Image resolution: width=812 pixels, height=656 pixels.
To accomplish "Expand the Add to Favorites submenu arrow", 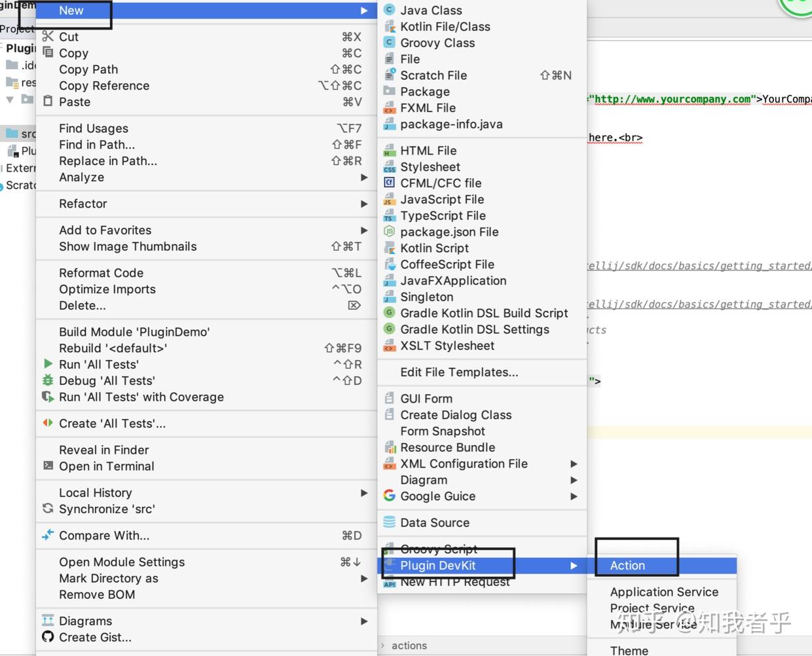I will click(364, 230).
